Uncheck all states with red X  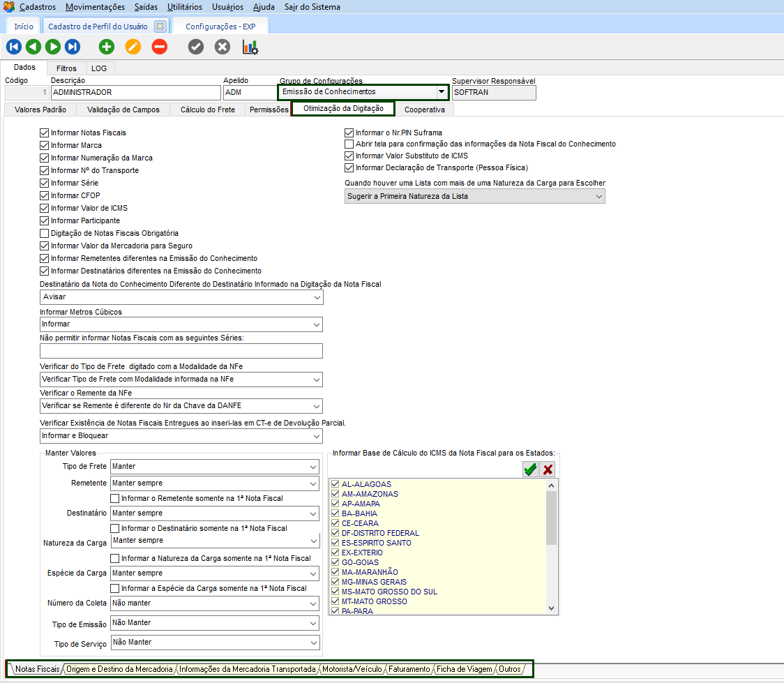548,469
